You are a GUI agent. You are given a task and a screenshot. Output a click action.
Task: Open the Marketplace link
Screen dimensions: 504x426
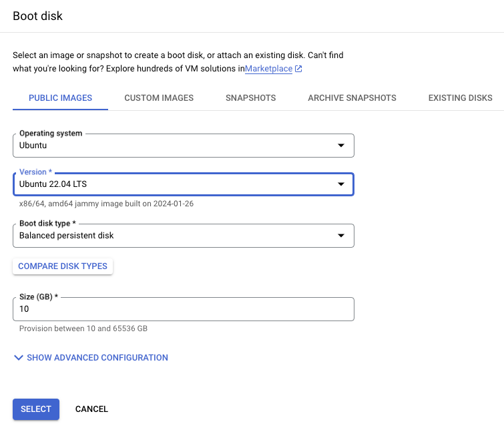(268, 69)
